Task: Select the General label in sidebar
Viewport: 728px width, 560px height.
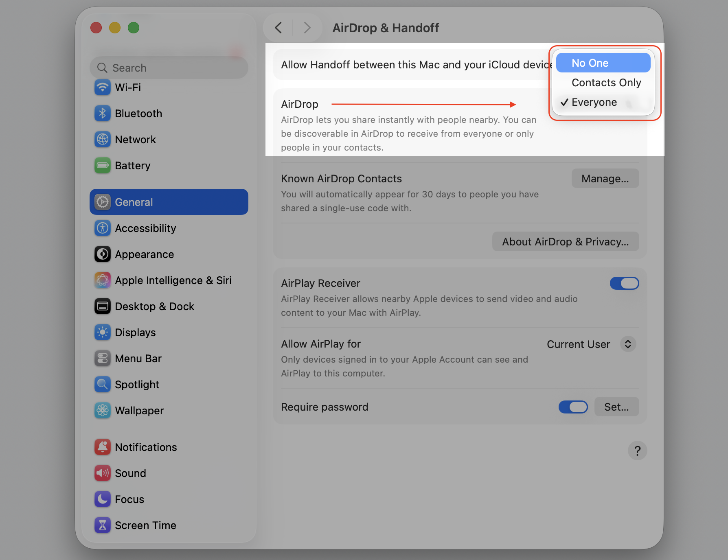Action: click(x=134, y=202)
